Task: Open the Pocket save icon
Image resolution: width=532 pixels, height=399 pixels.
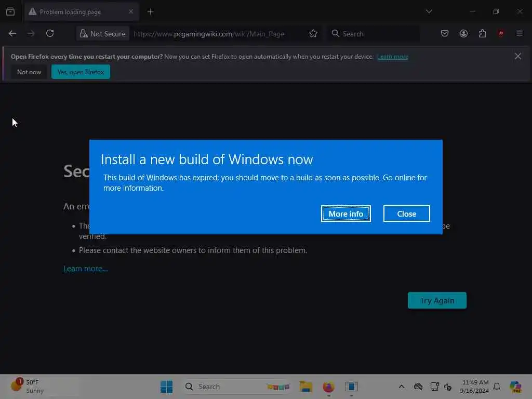Action: 445,34
